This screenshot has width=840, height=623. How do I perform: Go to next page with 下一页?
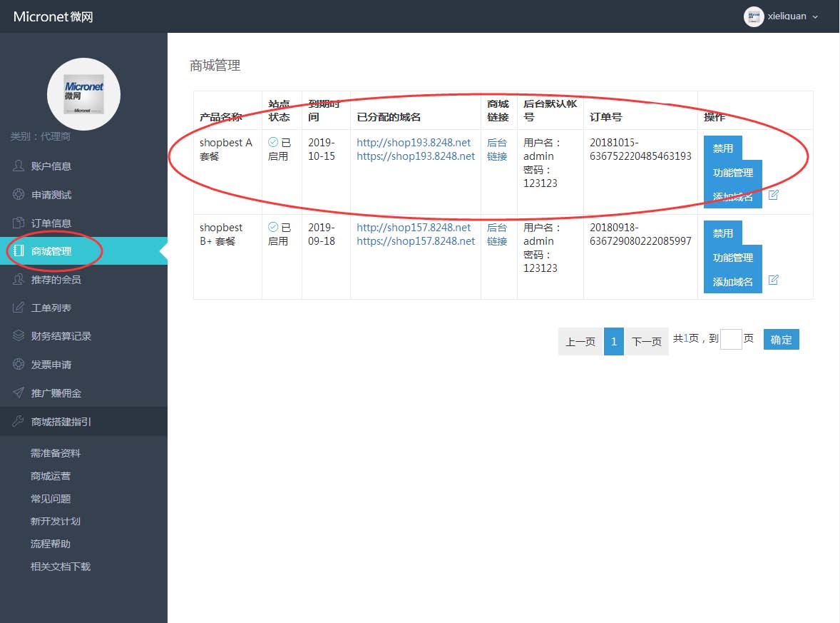(647, 342)
